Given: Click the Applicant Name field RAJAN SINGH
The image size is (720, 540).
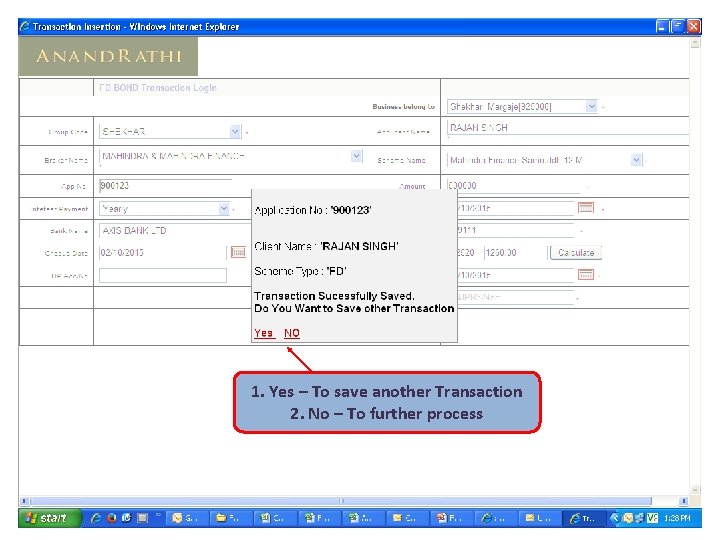Looking at the screenshot, I should (568, 128).
